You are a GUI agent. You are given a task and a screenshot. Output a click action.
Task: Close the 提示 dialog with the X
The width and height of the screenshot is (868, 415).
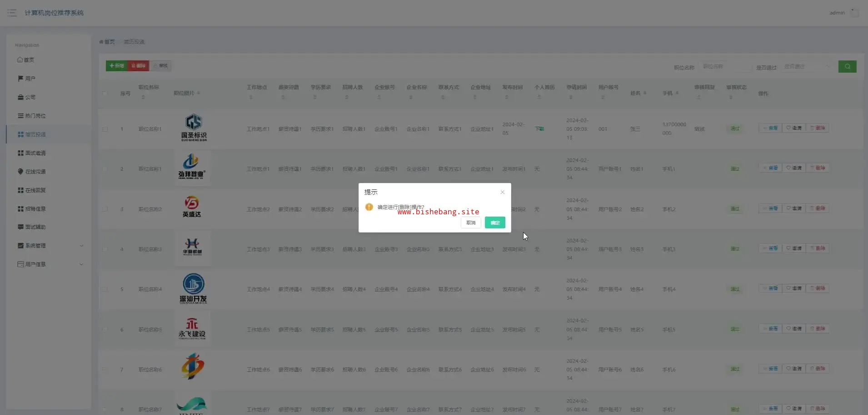(502, 192)
